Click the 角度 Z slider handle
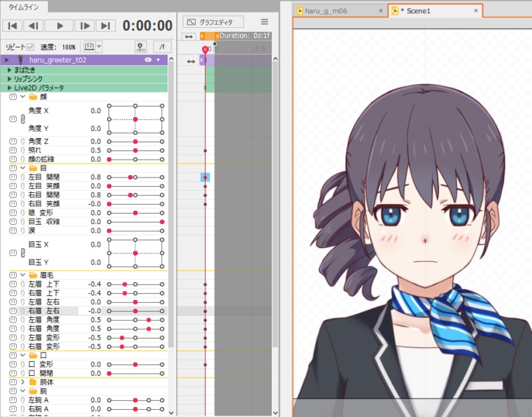 pyautogui.click(x=136, y=142)
